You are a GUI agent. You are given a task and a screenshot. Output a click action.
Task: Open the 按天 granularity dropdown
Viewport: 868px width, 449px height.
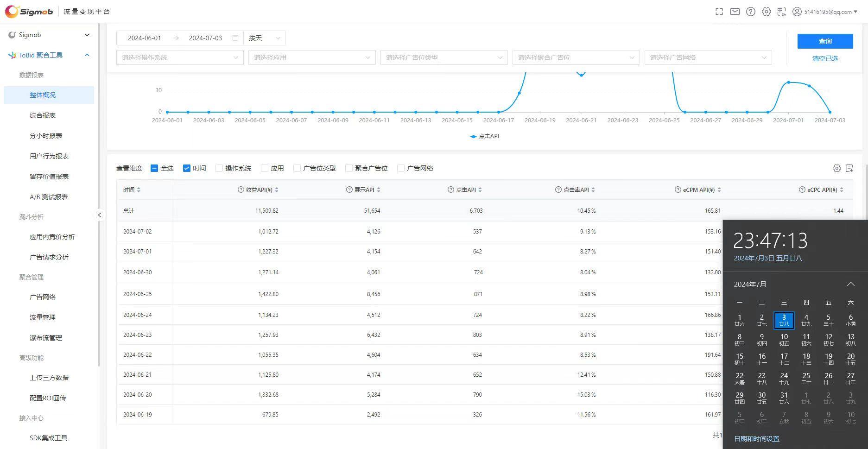click(x=264, y=38)
